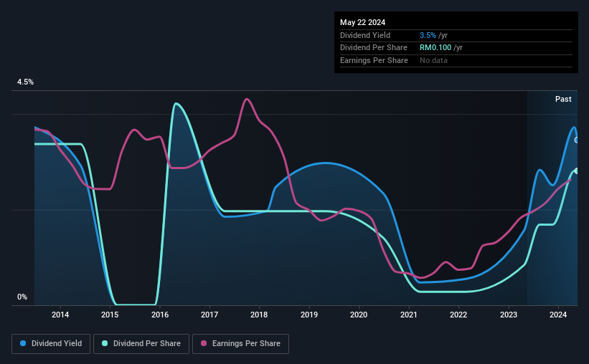This screenshot has width=589, height=364.
Task: Click the teal dot beside Dividend Per Share
Action: [105, 343]
